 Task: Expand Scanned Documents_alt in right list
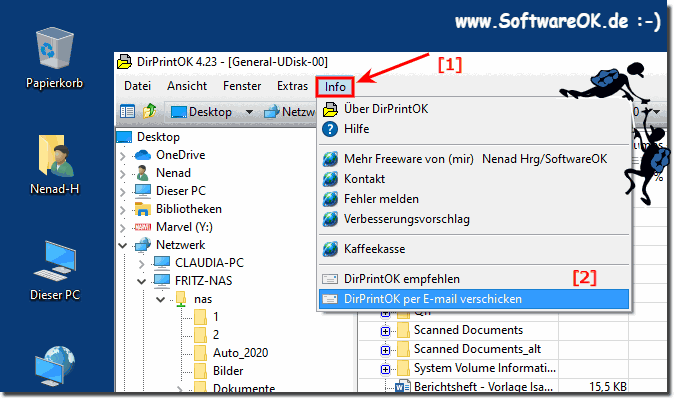click(386, 350)
